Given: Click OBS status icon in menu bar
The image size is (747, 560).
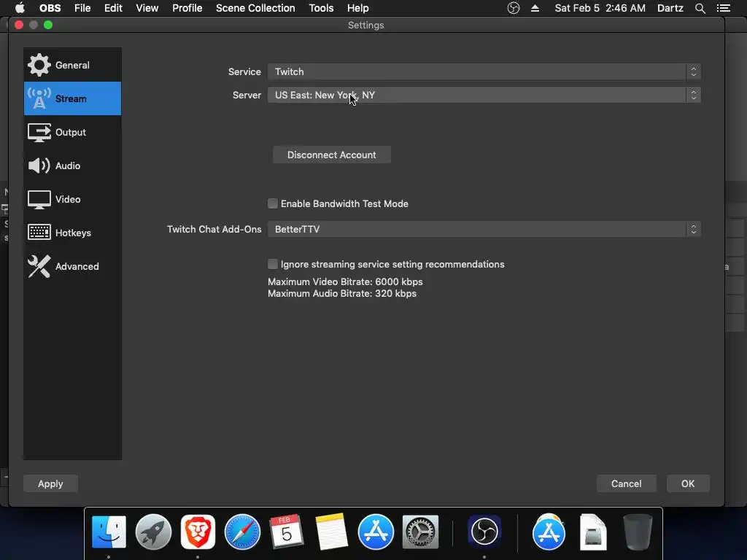Looking at the screenshot, I should pos(513,8).
